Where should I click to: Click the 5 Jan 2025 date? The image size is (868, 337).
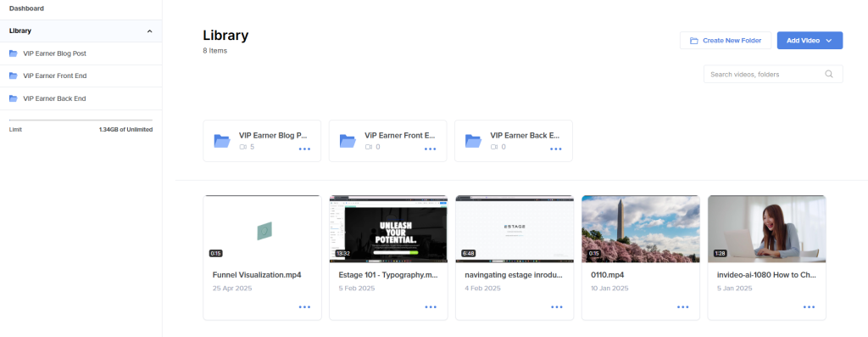click(x=735, y=289)
